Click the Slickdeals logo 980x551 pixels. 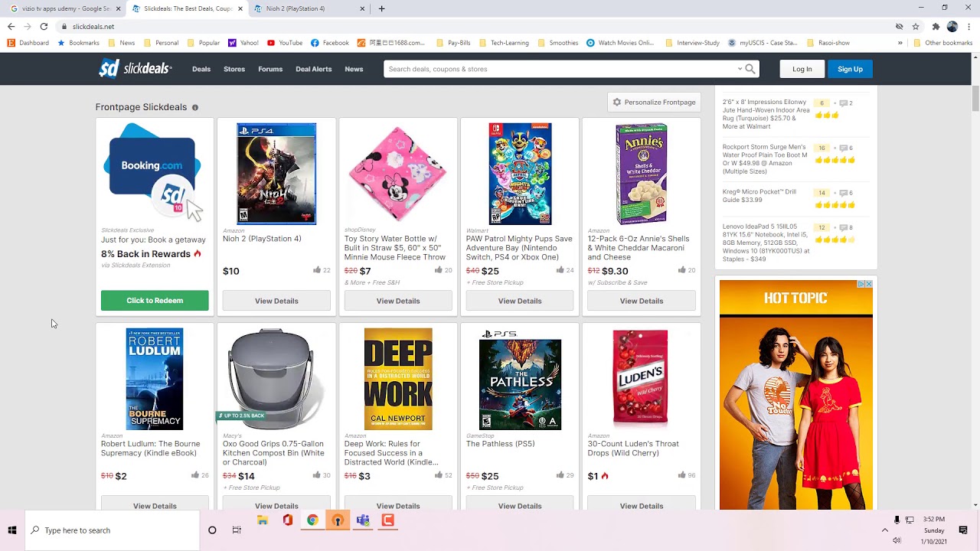(135, 69)
